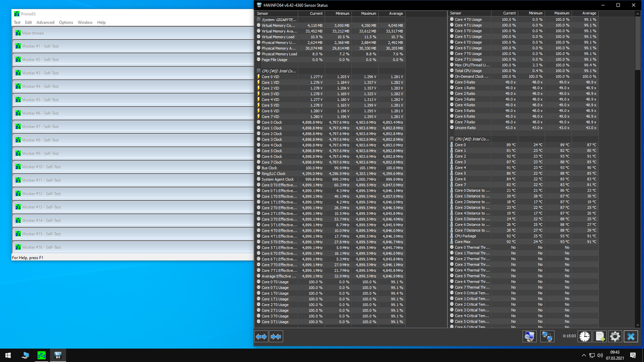Select the System Agent Clock row
This screenshot has height=362, width=644.
(330, 179)
